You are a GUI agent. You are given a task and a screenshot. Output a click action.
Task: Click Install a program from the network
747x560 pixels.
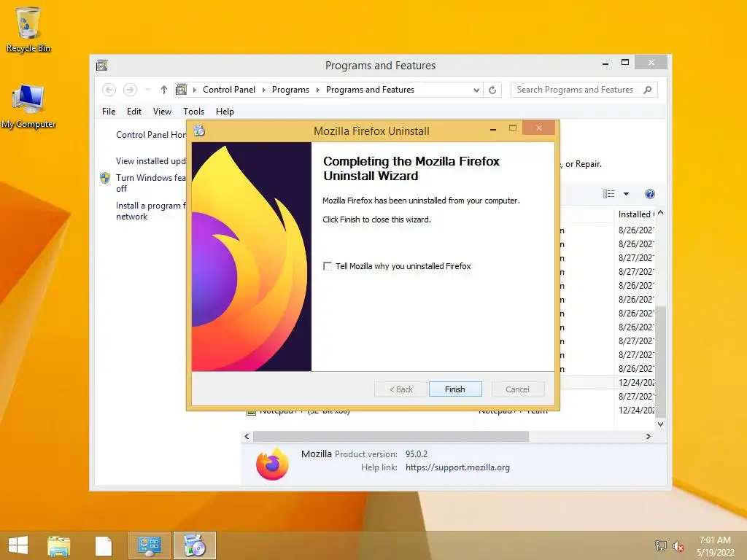[x=150, y=211]
